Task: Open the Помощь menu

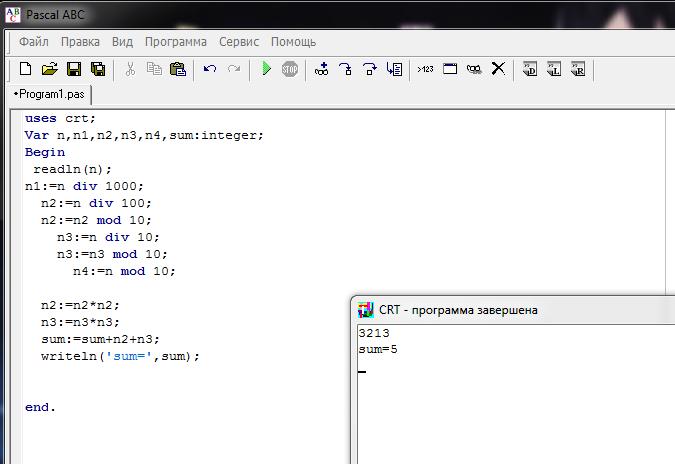Action: pyautogui.click(x=293, y=42)
